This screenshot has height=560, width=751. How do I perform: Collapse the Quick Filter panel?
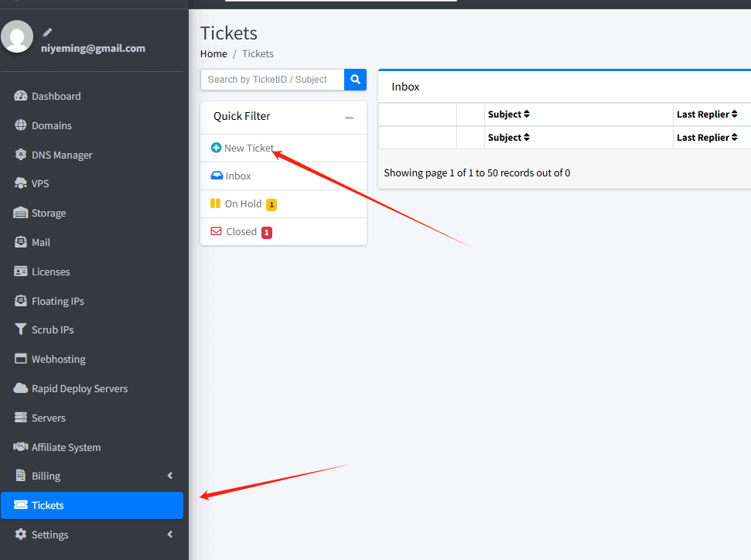[349, 118]
